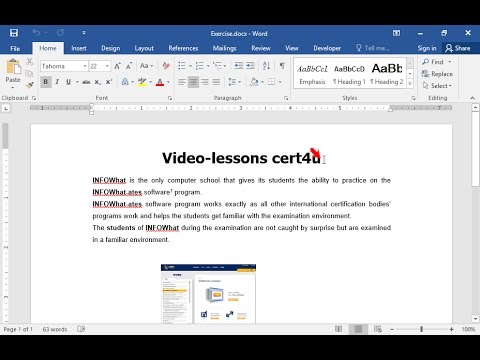This screenshot has height=360, width=480.
Task: Open the Font dialog launcher
Action: pos(170,98)
